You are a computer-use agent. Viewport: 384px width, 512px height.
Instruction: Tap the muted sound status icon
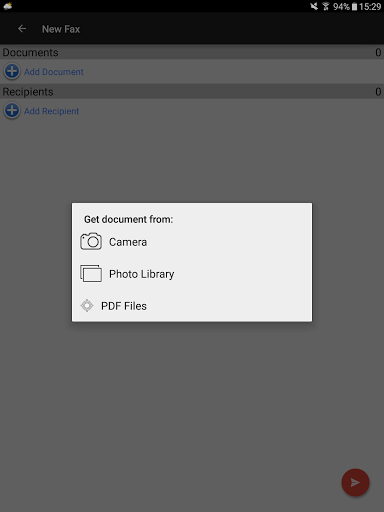[314, 6]
